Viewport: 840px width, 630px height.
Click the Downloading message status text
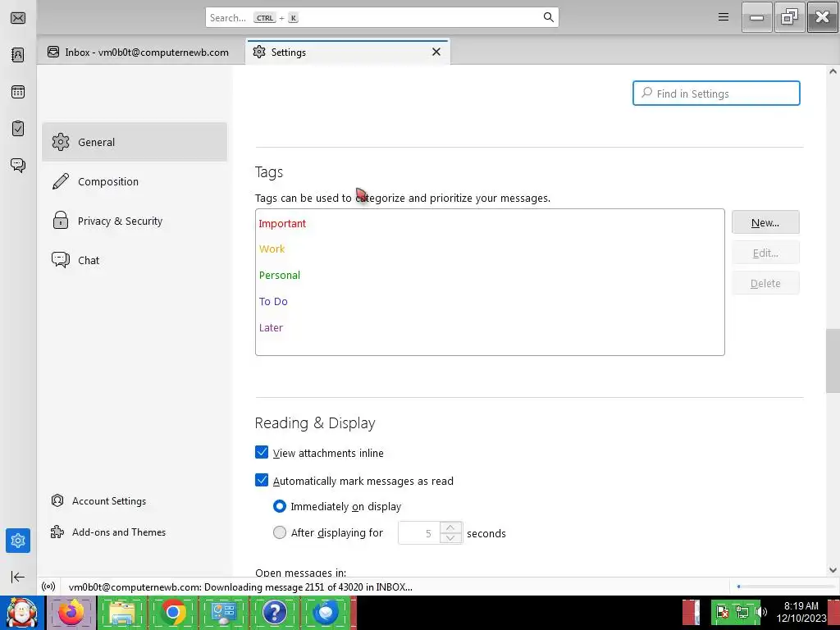pos(240,587)
